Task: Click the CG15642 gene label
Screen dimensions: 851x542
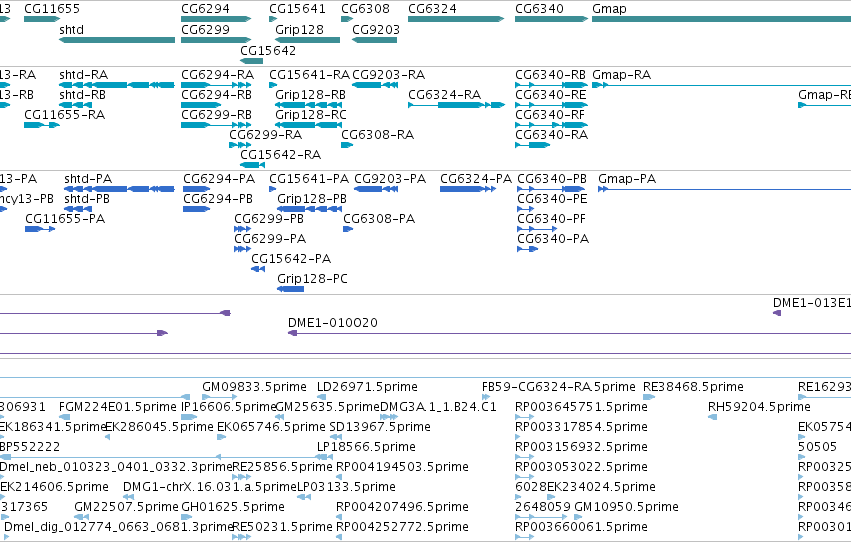Action: click(x=268, y=50)
